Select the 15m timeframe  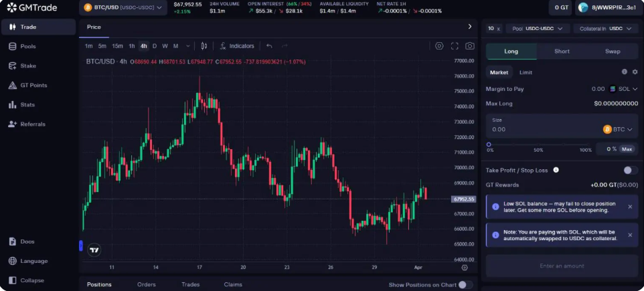(117, 46)
